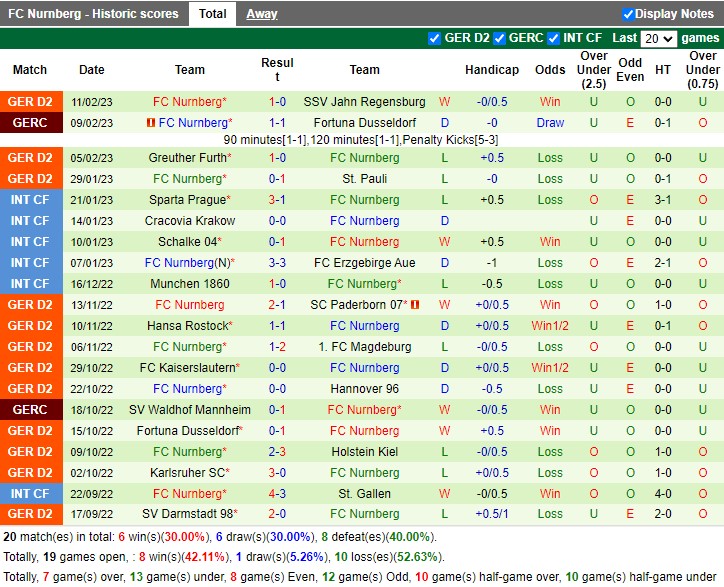The height and width of the screenshot is (587, 724).
Task: Click the red card icon beside SC Paderborn 07
Action: click(x=415, y=305)
